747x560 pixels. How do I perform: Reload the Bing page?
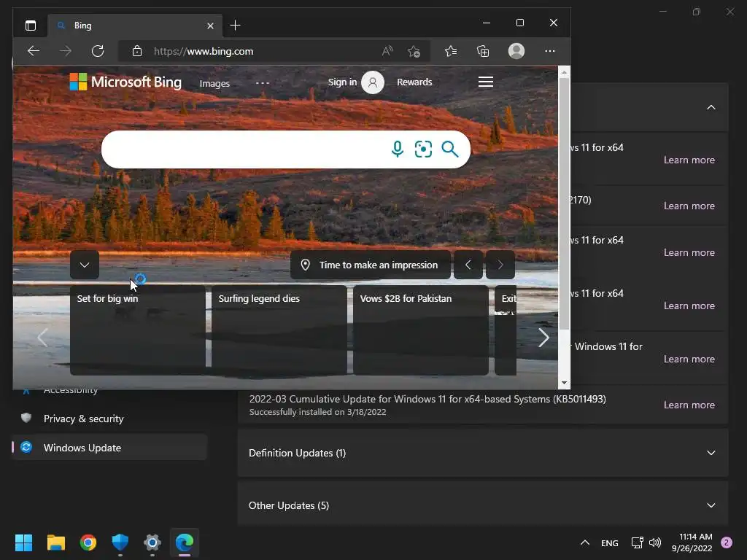98,51
